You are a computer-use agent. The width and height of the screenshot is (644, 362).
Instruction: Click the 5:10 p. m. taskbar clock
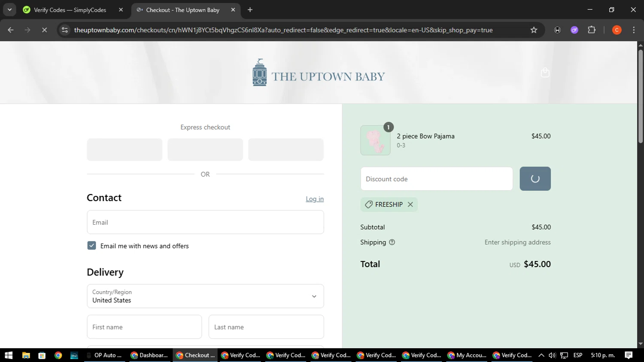603,355
